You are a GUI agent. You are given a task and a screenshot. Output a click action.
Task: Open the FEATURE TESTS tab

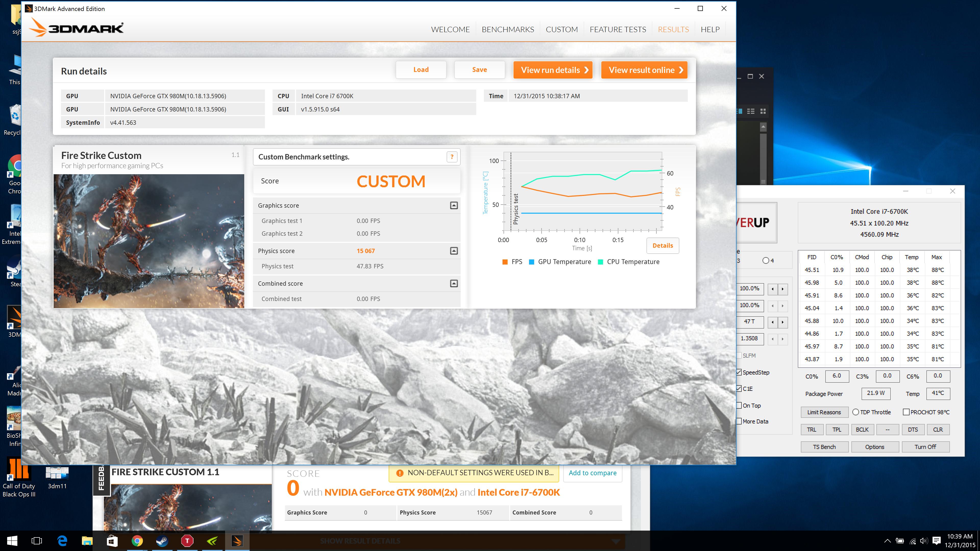coord(617,29)
